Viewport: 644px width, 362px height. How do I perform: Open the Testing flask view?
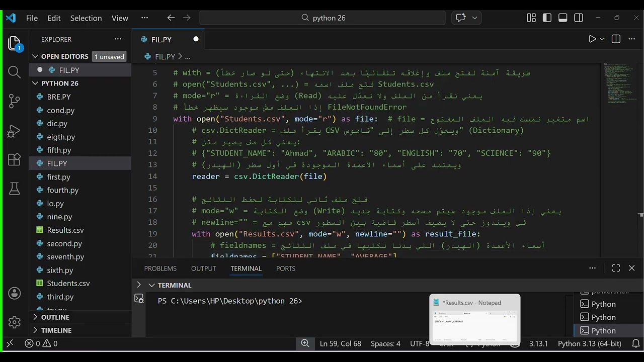click(15, 189)
